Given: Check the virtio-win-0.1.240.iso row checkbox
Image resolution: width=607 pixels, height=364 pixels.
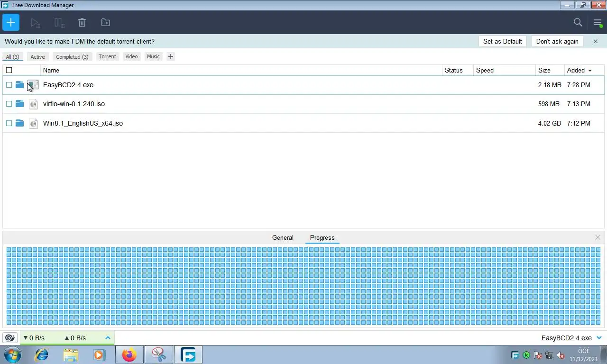Looking at the screenshot, I should pos(9,104).
